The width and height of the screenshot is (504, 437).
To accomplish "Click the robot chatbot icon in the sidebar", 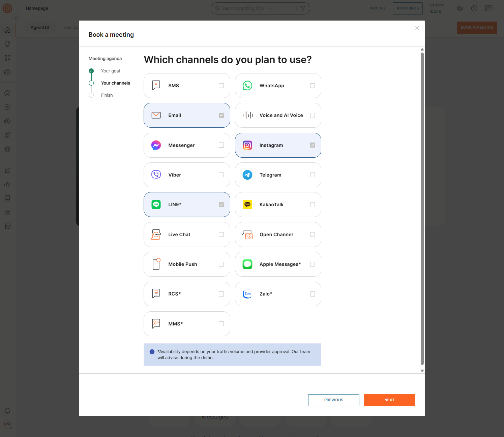I will coord(7,121).
